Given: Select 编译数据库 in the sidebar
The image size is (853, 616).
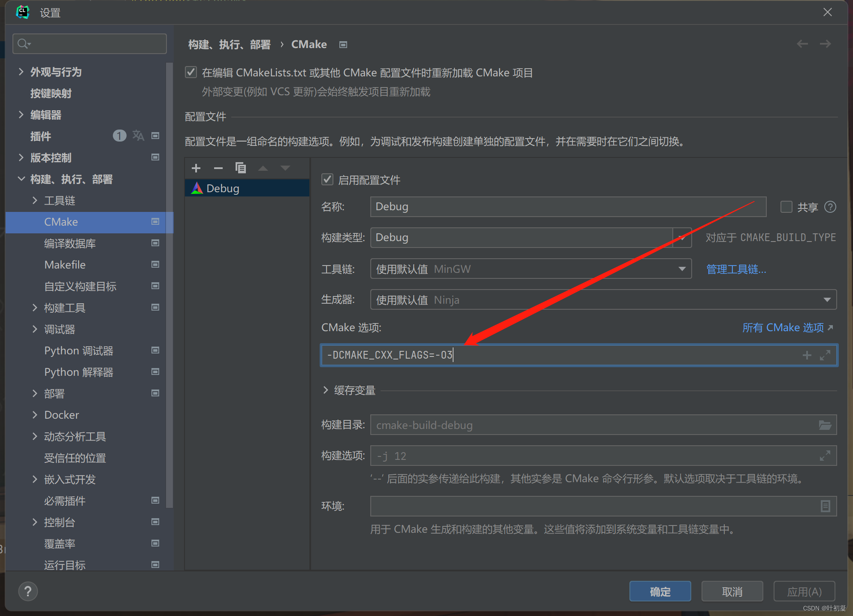Looking at the screenshot, I should (70, 243).
